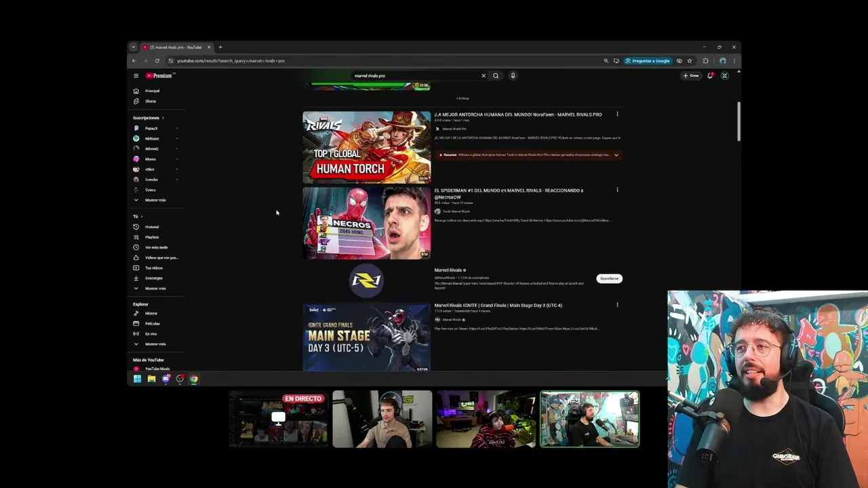Open Chrome profile avatar
Image resolution: width=868 pixels, height=488 pixels.
pyautogui.click(x=723, y=61)
